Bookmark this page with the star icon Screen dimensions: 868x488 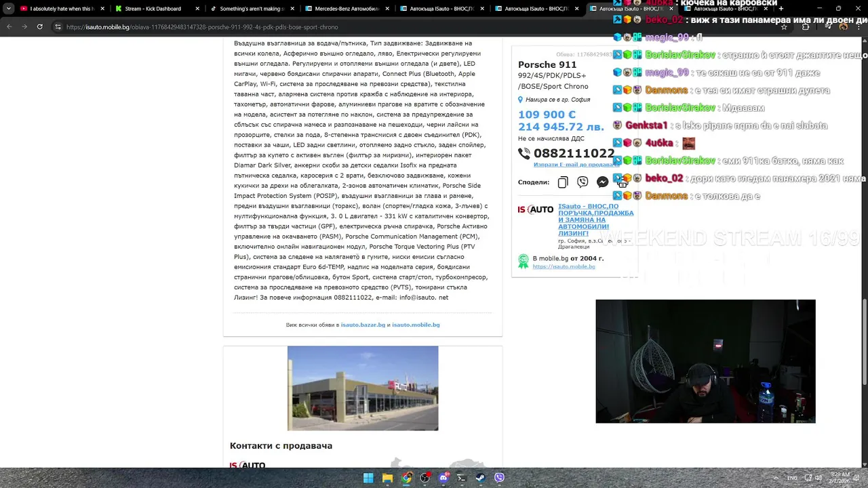pos(784,27)
